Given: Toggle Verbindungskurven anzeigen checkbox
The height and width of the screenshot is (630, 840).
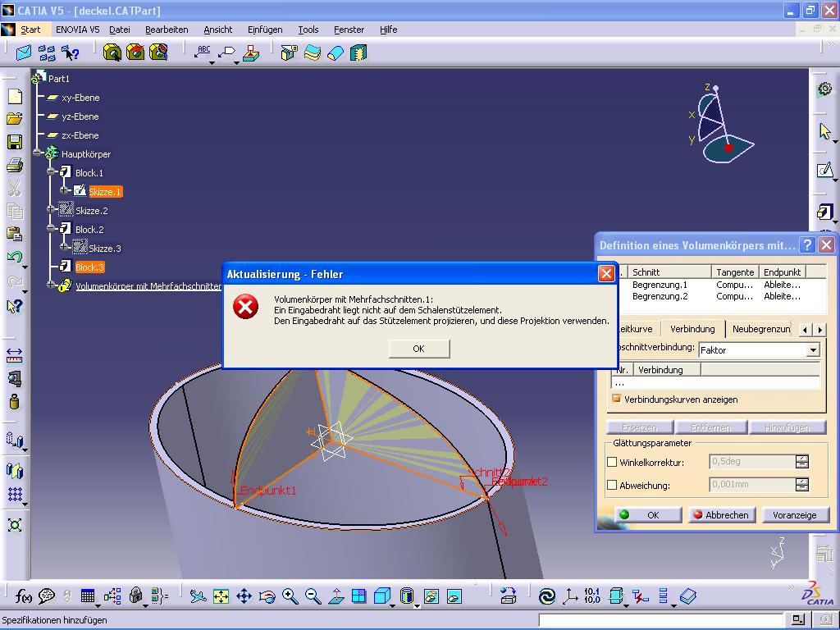Looking at the screenshot, I should [617, 399].
